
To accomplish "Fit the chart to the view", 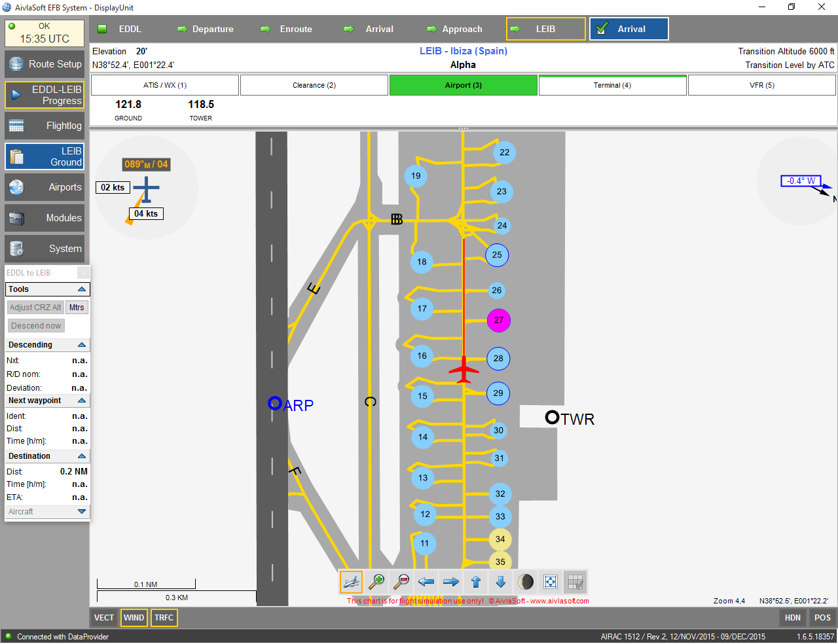I will pos(551,582).
